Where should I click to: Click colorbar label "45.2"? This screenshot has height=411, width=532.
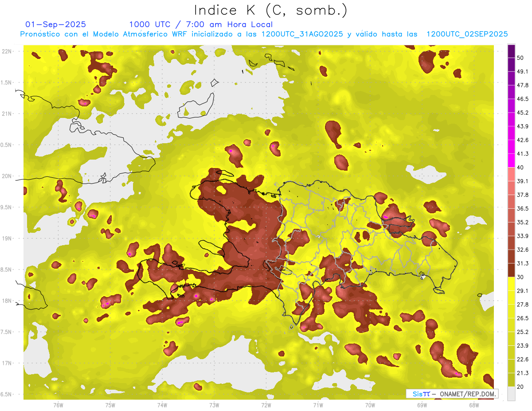(x=522, y=113)
